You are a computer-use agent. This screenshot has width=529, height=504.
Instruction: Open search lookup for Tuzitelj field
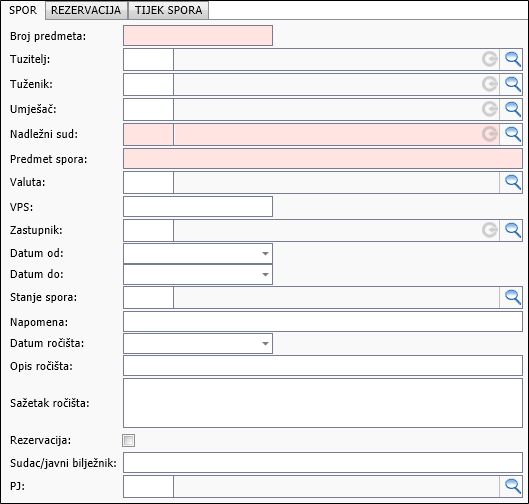[512, 59]
